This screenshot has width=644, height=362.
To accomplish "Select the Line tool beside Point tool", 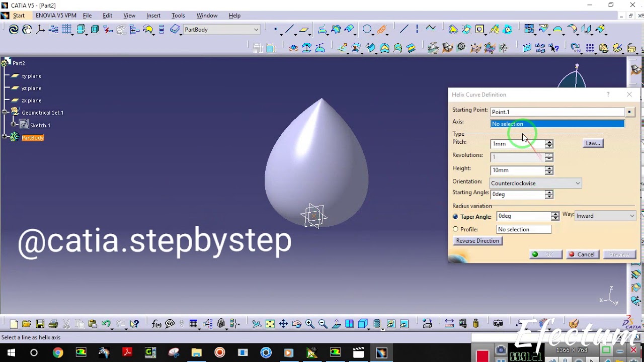I will pos(289,30).
